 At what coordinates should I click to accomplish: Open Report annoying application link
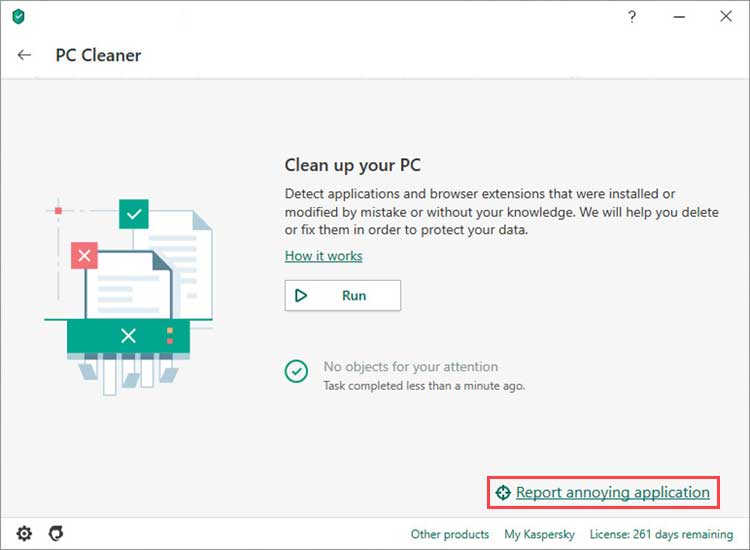613,493
